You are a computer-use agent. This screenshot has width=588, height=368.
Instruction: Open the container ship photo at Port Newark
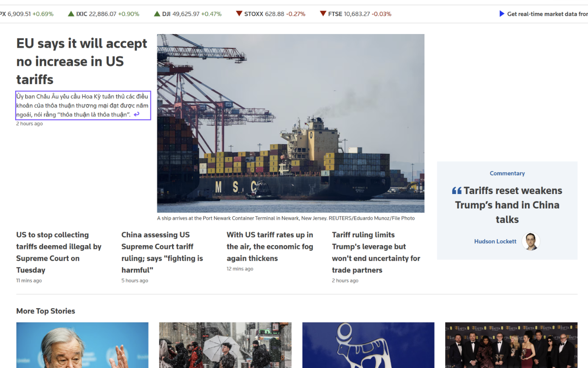[x=291, y=123]
